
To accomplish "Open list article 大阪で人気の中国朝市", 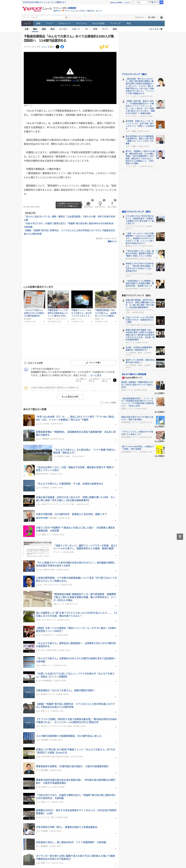I will [x=75, y=529].
